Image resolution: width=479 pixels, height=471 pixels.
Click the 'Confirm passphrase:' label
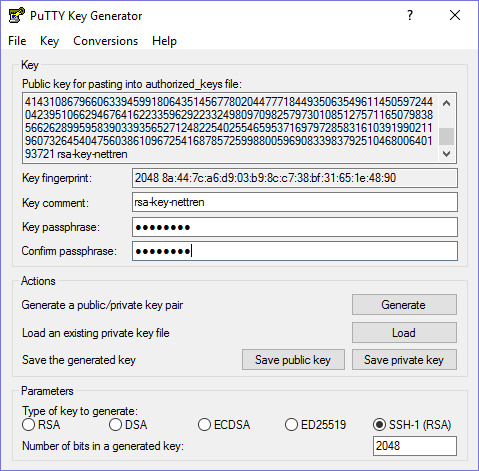(x=69, y=251)
